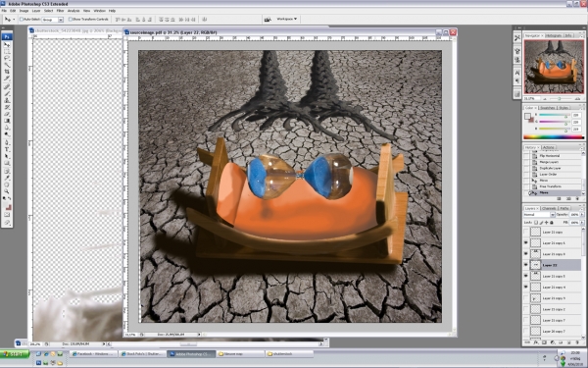This screenshot has height=368, width=588.
Task: Hide Layer 22 with its eye icon
Action: click(525, 265)
